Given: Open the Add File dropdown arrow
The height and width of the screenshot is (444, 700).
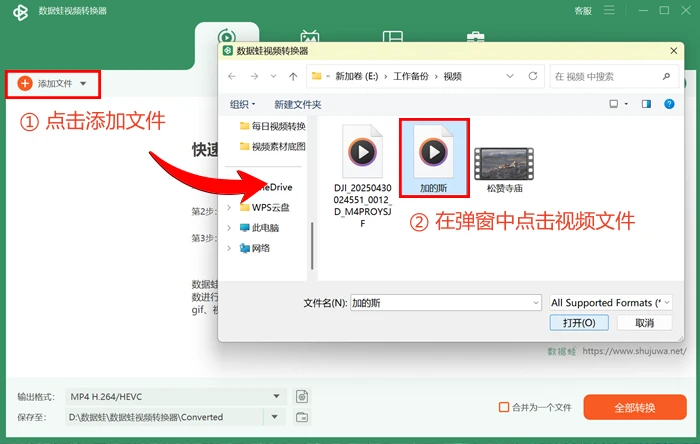Looking at the screenshot, I should click(x=83, y=84).
